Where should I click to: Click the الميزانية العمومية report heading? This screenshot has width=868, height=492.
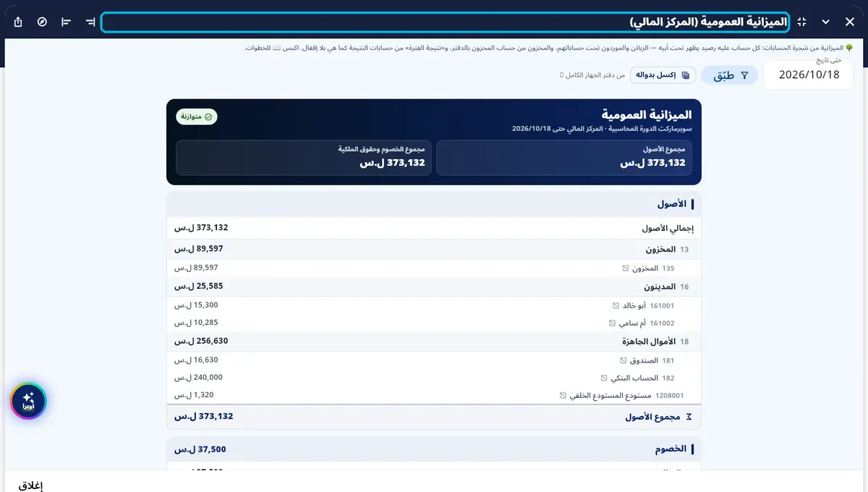647,115
